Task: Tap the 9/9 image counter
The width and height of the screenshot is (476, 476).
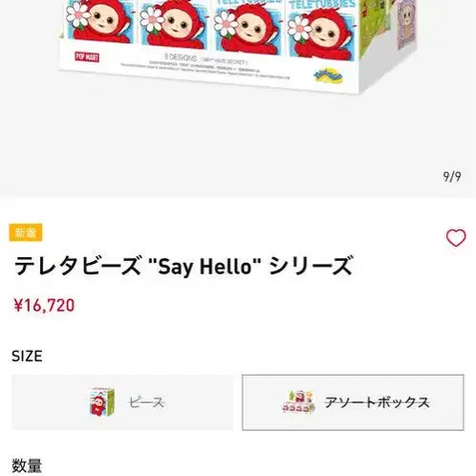Action: 452,176
